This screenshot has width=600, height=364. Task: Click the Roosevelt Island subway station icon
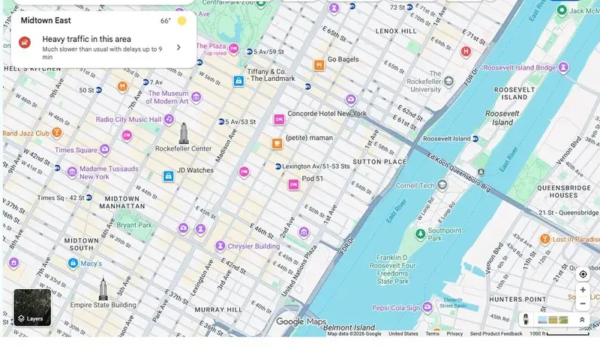tap(475, 139)
